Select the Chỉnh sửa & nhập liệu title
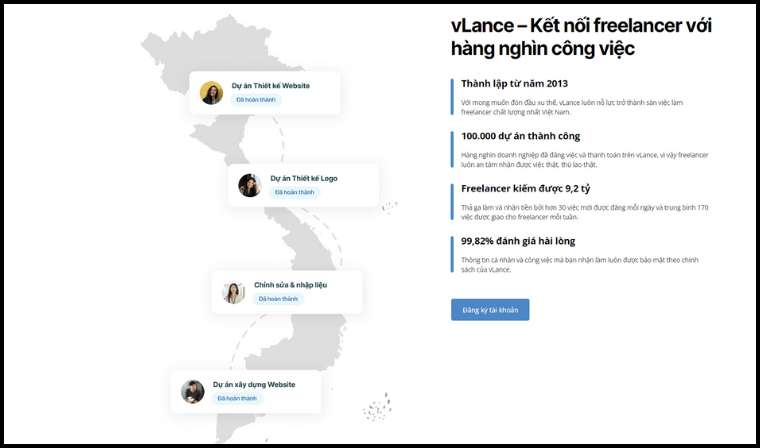Image resolution: width=760 pixels, height=448 pixels. click(290, 285)
